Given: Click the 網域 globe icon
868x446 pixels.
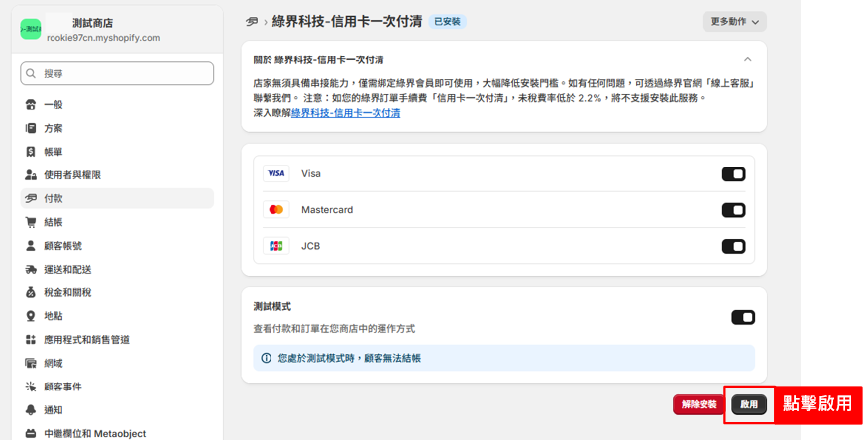Looking at the screenshot, I should click(x=31, y=364).
